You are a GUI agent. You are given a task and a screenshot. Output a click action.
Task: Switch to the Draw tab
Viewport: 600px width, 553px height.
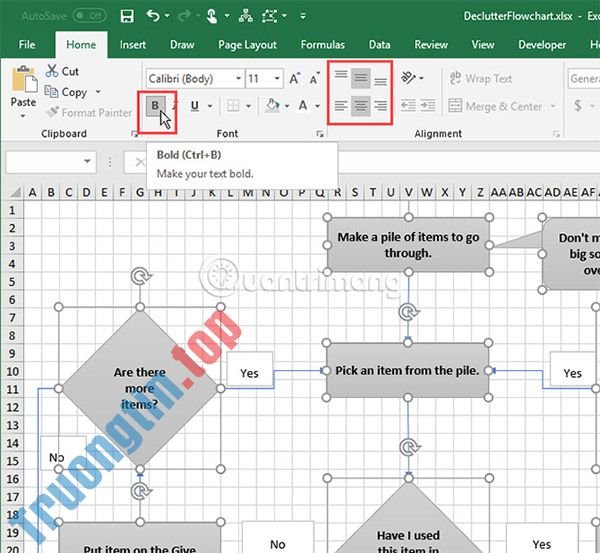click(182, 45)
